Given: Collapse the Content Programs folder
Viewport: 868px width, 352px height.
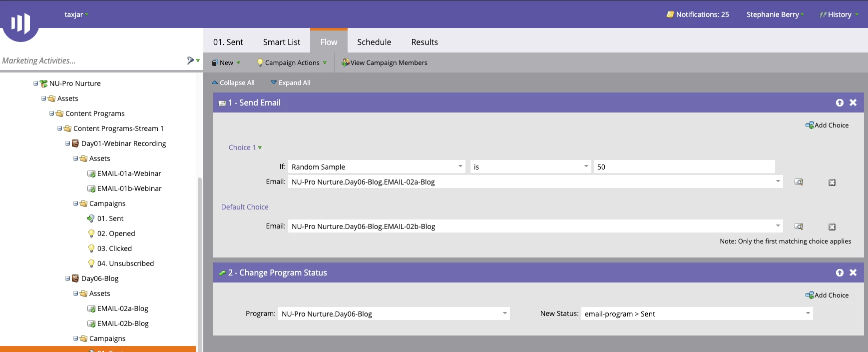Looking at the screenshot, I should (51, 113).
